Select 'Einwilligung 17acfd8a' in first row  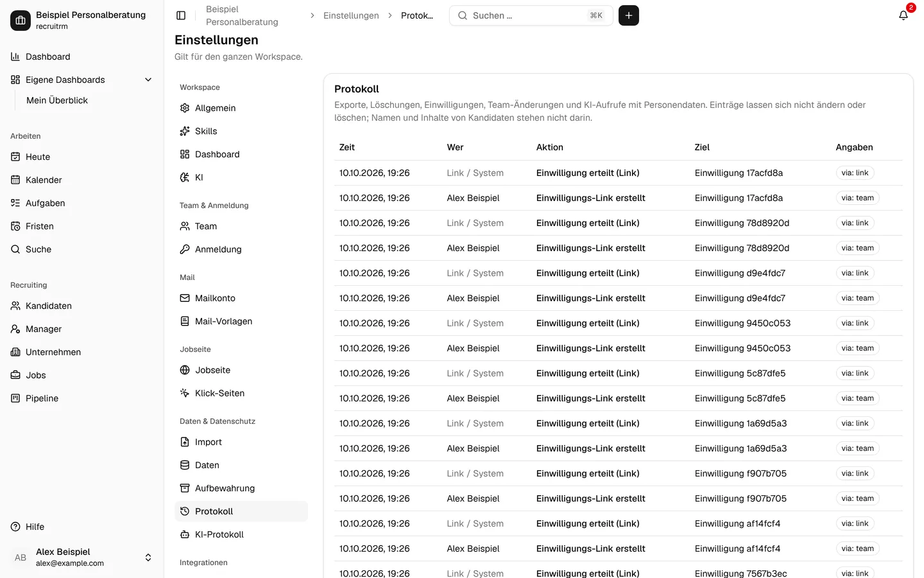[739, 173]
